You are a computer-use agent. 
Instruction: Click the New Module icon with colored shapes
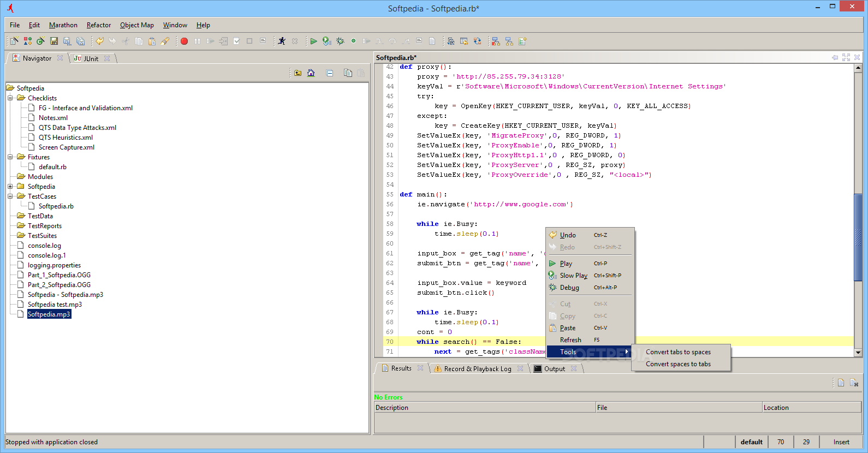coord(27,41)
